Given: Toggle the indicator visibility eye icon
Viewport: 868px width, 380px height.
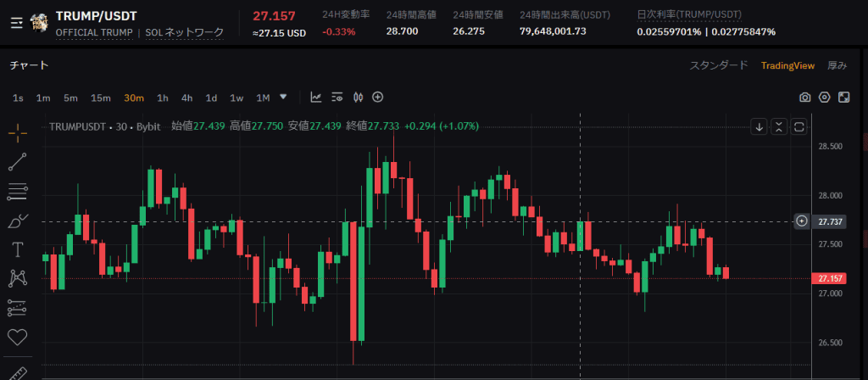Looking at the screenshot, I should coord(337,98).
